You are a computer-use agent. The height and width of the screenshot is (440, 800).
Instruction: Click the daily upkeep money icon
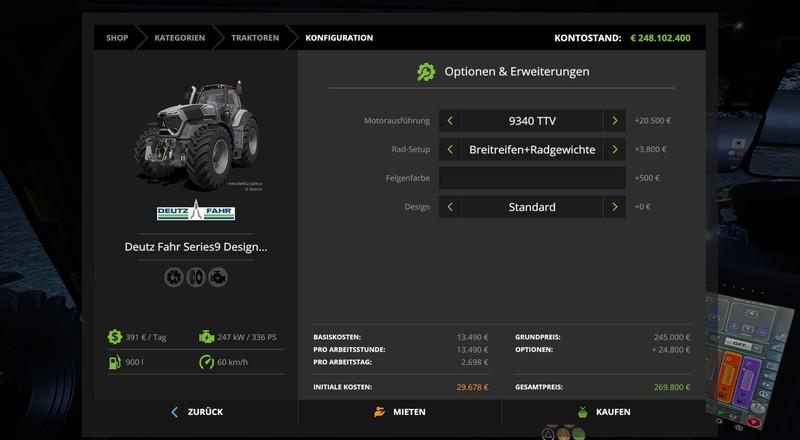coord(115,337)
